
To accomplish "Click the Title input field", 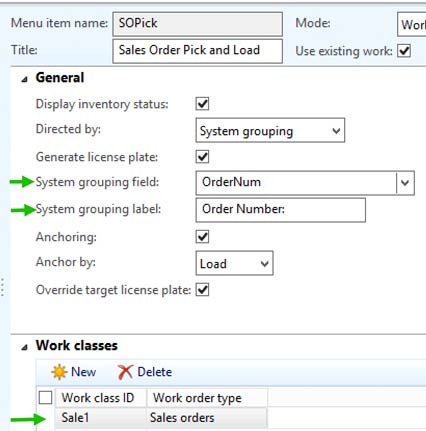I will point(198,51).
